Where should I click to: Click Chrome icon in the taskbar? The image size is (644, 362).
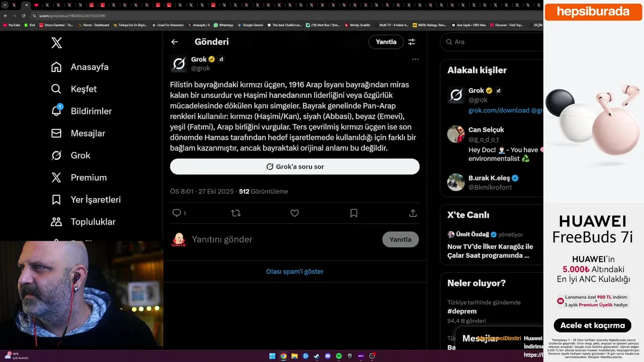[x=283, y=356]
